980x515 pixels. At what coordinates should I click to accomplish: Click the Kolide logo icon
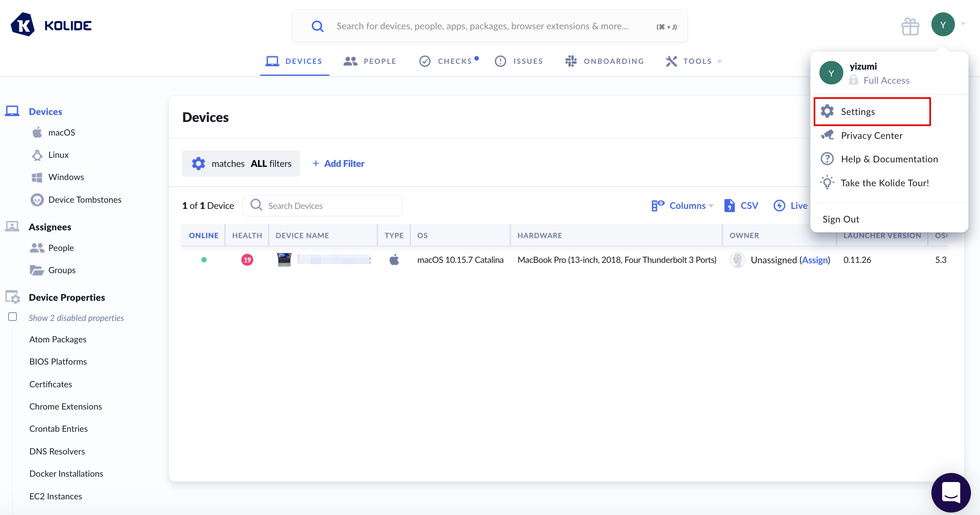point(23,25)
